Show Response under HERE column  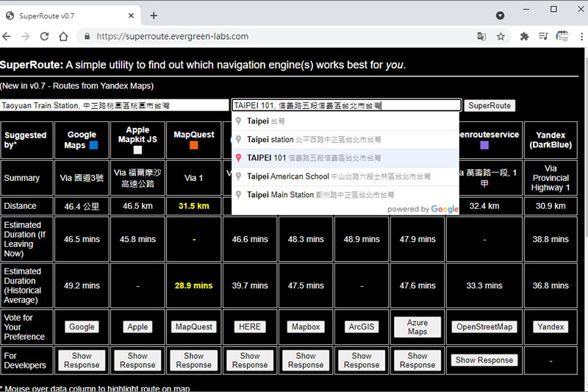(x=250, y=360)
